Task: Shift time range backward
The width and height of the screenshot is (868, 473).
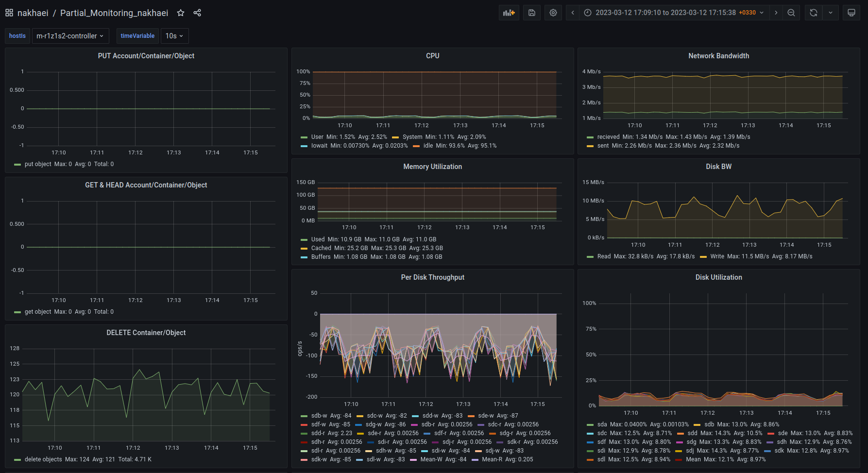Action: pyautogui.click(x=573, y=13)
